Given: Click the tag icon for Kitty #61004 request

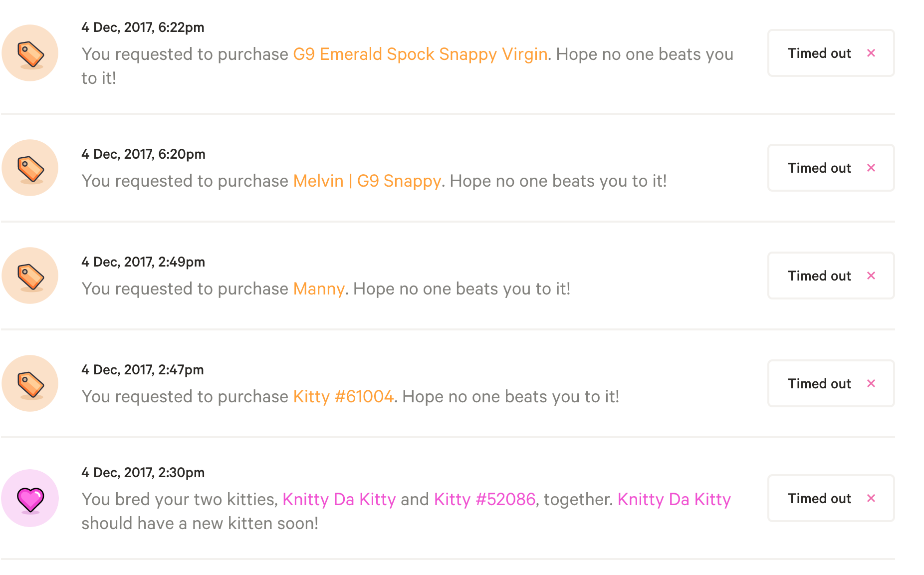Looking at the screenshot, I should click(30, 384).
